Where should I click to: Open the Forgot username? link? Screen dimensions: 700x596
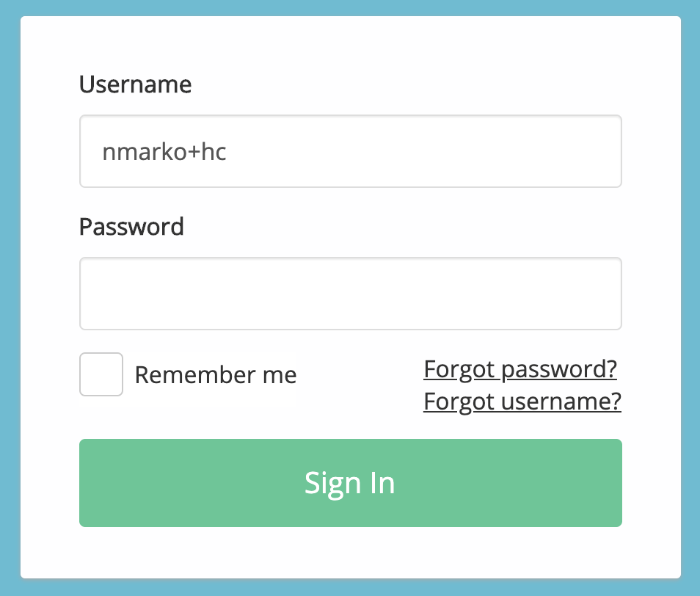tap(522, 401)
